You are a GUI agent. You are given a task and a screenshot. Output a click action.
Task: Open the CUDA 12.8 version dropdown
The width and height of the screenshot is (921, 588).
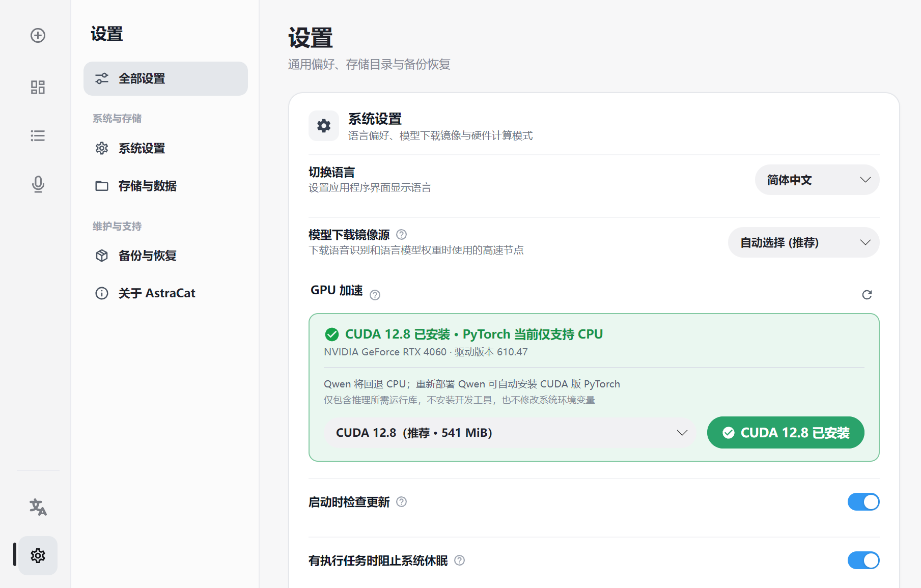point(510,433)
